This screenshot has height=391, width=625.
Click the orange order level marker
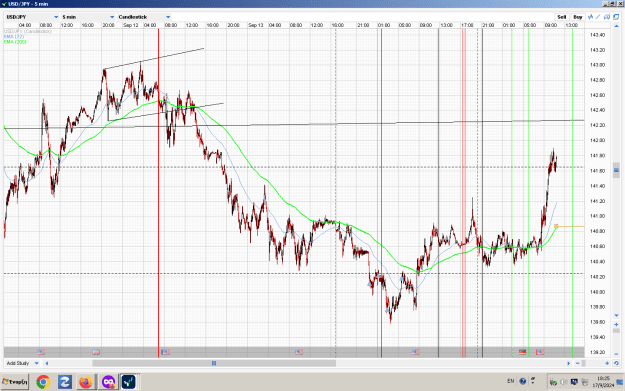click(556, 226)
